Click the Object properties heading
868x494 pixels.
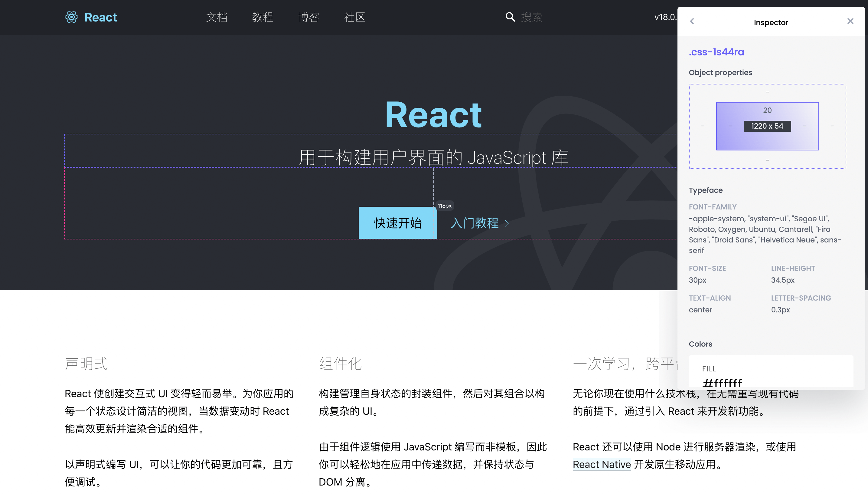[x=720, y=73]
